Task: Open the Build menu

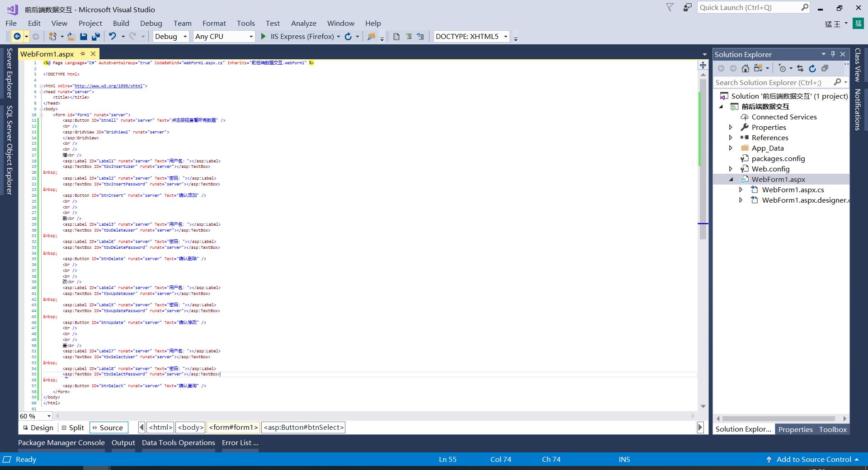Action: [x=121, y=24]
